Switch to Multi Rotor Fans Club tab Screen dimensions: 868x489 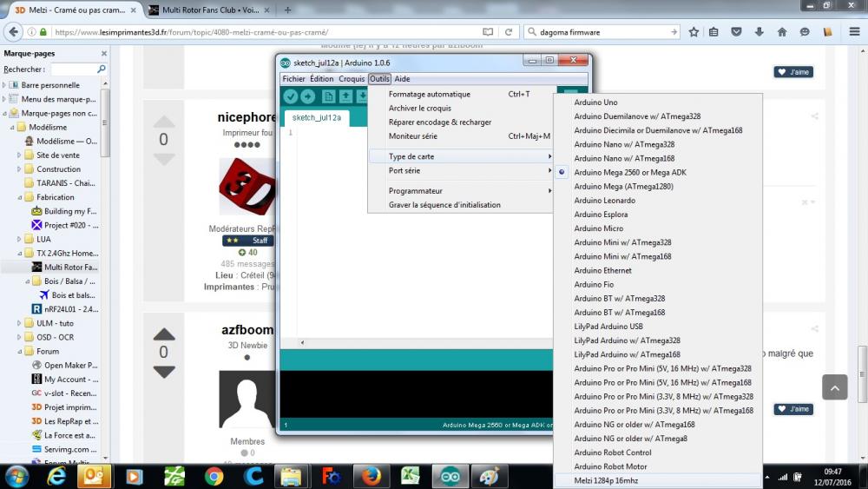(210, 10)
